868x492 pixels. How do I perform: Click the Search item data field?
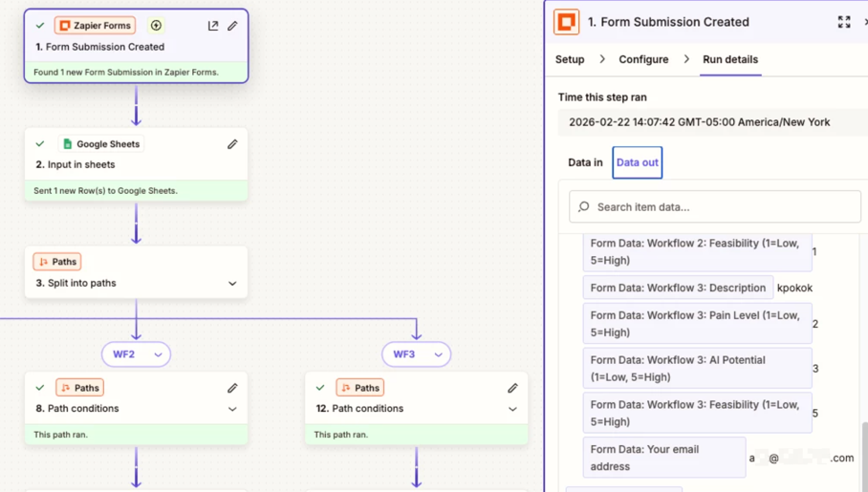click(x=715, y=207)
